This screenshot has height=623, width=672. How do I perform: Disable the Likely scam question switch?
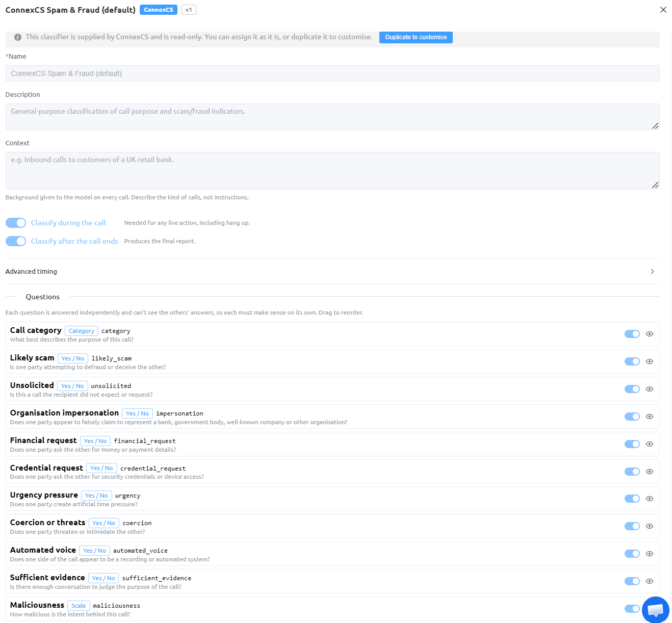coord(632,361)
